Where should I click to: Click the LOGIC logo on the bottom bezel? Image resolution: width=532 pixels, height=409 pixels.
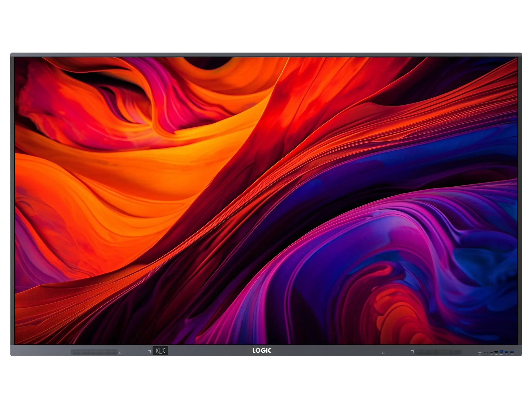(262, 351)
